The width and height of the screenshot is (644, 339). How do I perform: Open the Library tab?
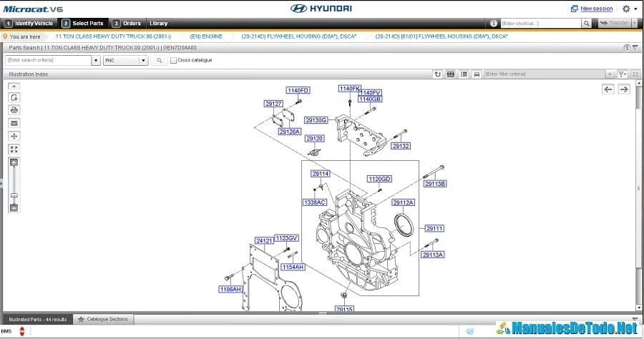coord(159,24)
